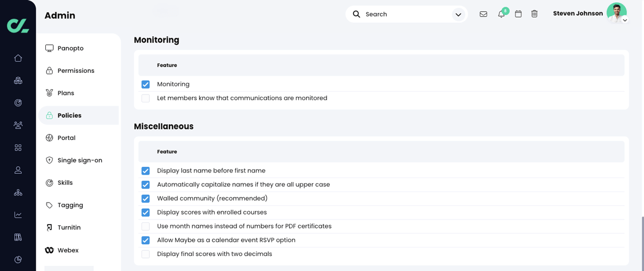This screenshot has width=644, height=271.
Task: Open the library books icon in left rail
Action: 18,237
